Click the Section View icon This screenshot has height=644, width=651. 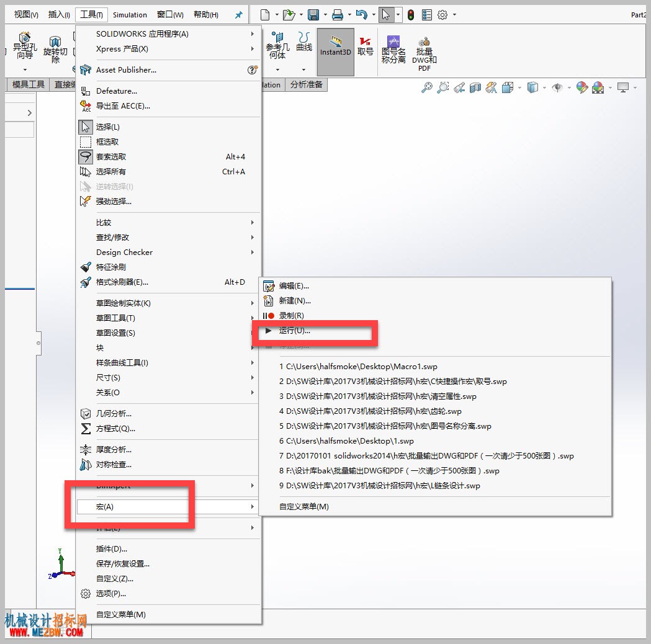[475, 87]
